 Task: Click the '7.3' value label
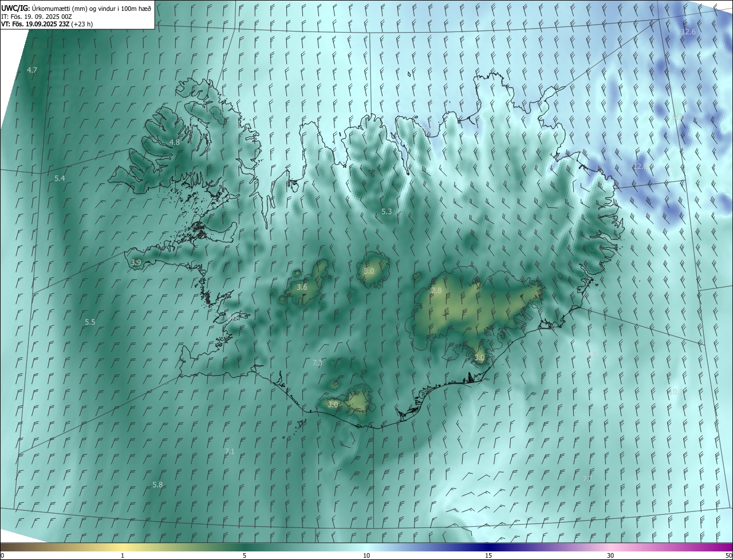(317, 362)
